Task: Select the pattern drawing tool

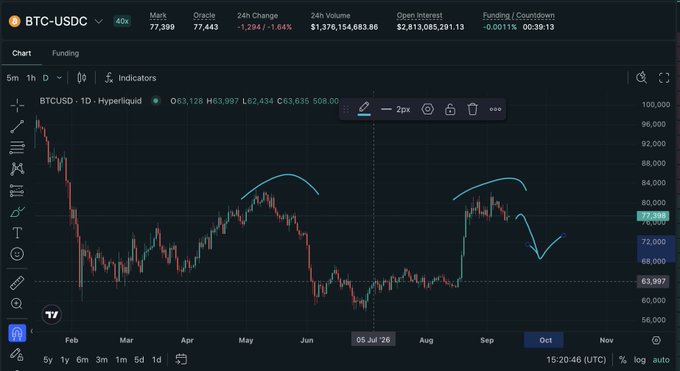Action: click(x=17, y=169)
